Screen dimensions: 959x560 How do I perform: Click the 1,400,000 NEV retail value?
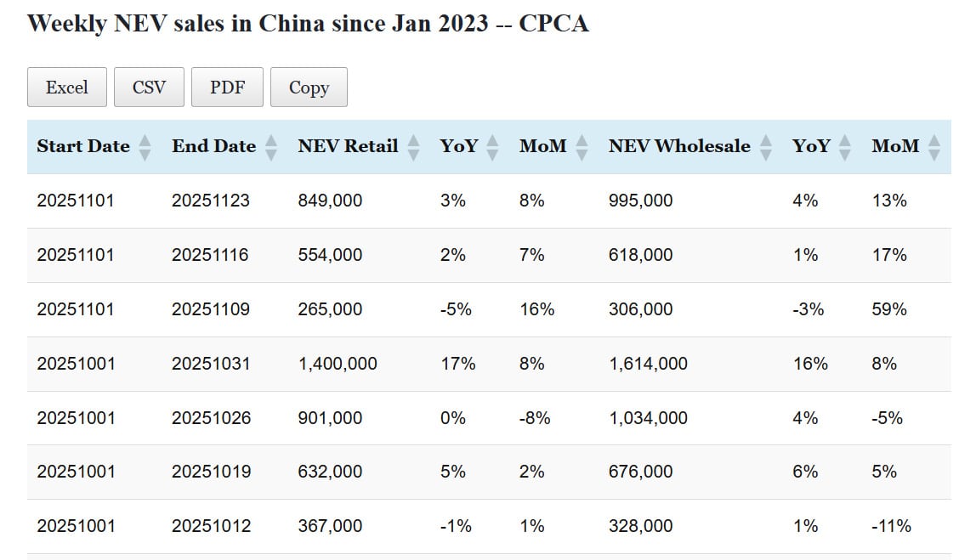coord(338,364)
